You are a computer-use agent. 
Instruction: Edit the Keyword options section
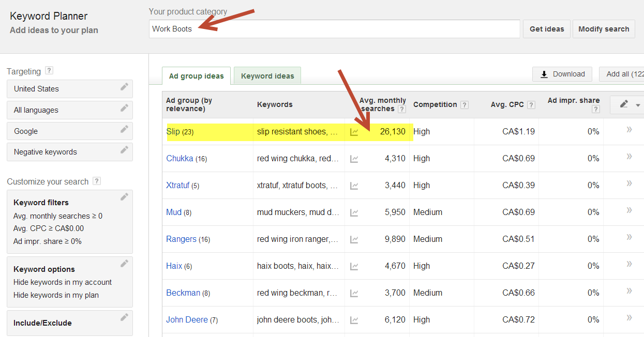[124, 264]
